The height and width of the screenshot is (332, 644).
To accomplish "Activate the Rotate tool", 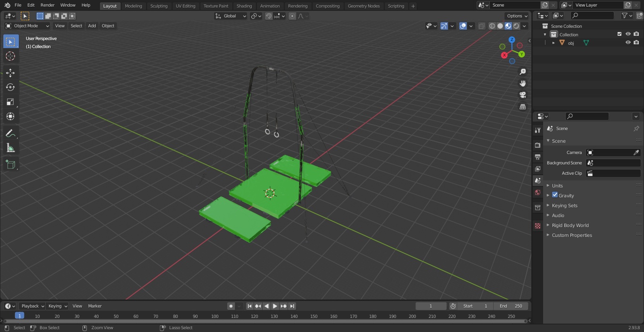I will pyautogui.click(x=10, y=87).
